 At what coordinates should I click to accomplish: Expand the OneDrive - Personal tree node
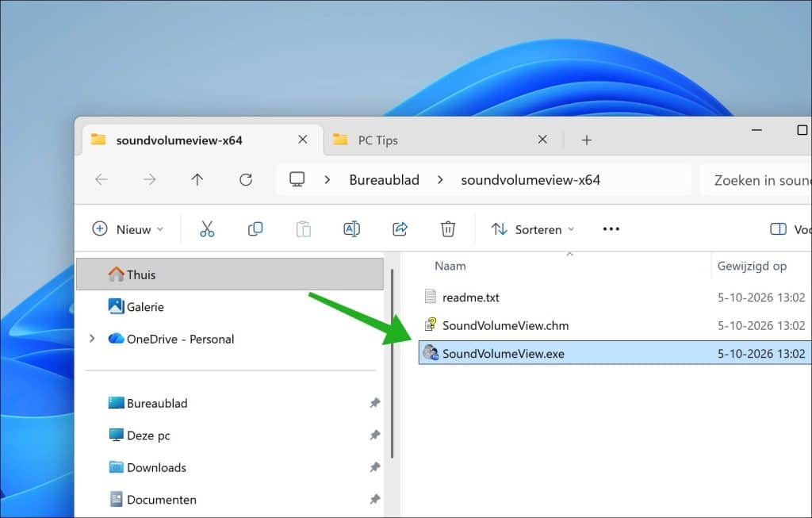(x=92, y=338)
